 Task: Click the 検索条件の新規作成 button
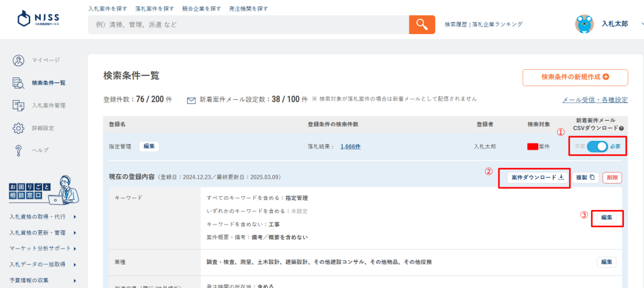coord(575,77)
